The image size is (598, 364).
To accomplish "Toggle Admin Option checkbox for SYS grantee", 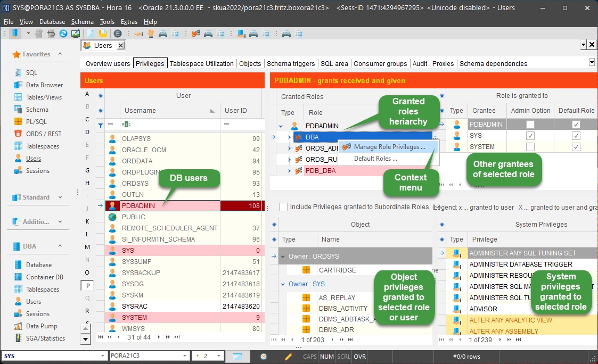I will [x=530, y=136].
